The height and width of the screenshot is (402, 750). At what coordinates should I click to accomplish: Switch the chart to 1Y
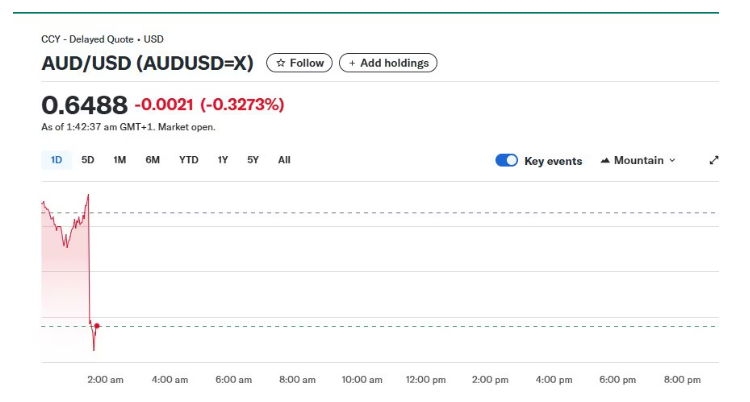[223, 160]
